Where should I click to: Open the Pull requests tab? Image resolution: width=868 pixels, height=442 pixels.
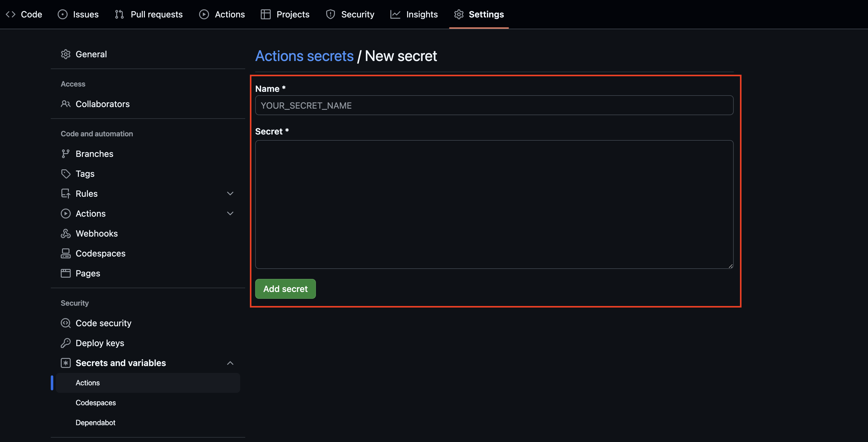click(x=149, y=15)
